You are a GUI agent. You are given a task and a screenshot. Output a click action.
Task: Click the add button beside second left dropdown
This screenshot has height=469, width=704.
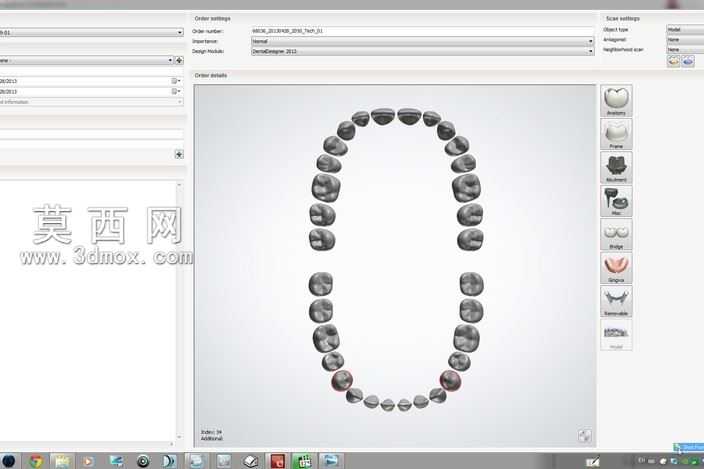(x=179, y=60)
